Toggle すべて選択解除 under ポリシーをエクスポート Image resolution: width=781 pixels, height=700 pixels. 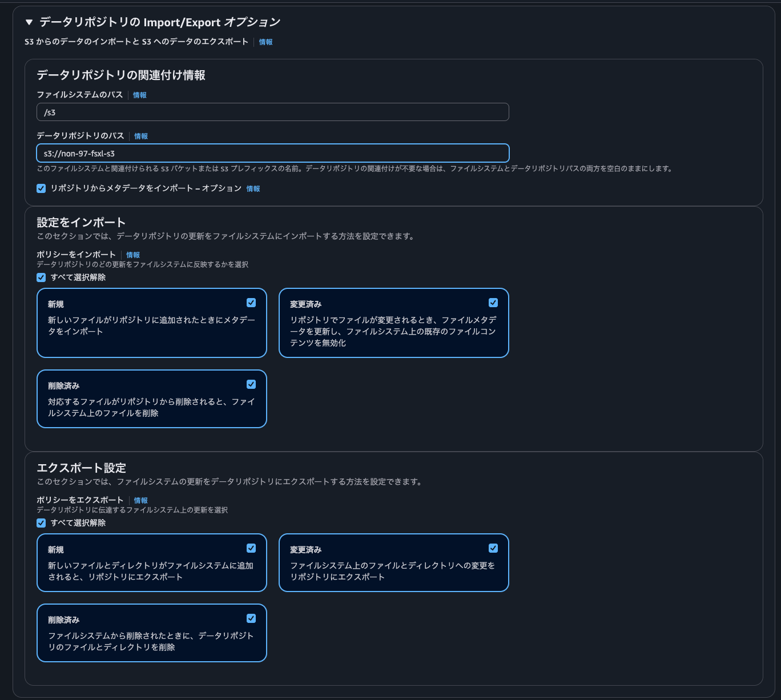[41, 523]
